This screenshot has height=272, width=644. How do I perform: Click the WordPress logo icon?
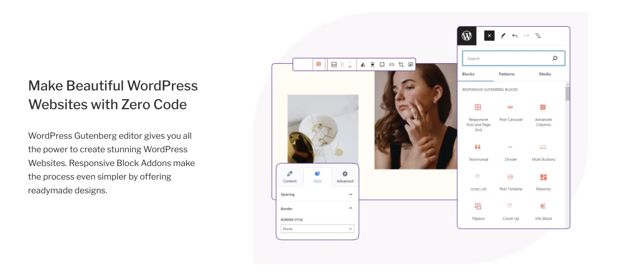point(467,36)
